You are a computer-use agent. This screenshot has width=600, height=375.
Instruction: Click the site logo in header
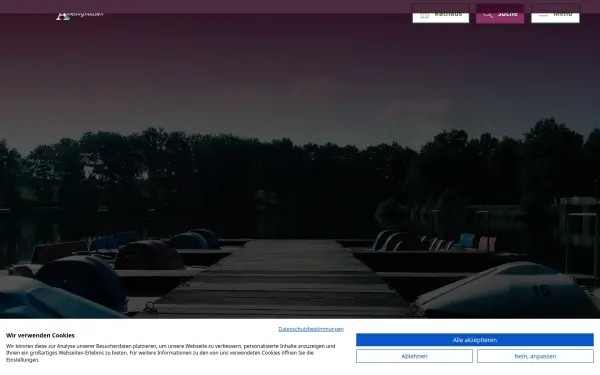(x=80, y=15)
